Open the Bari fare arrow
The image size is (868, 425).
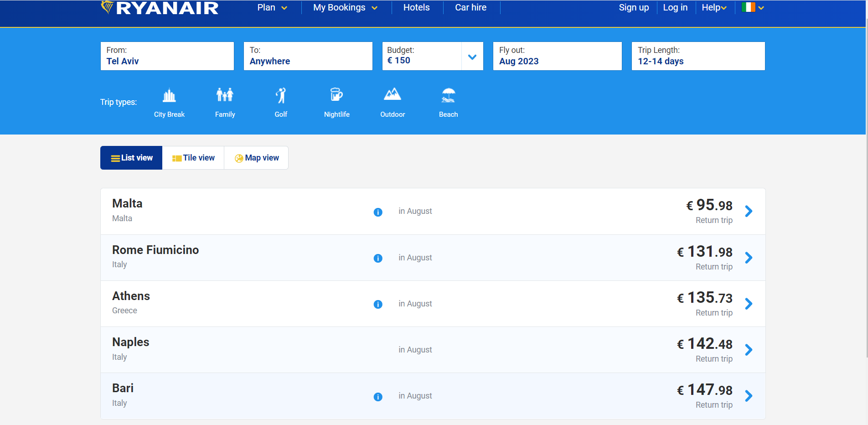(x=749, y=396)
